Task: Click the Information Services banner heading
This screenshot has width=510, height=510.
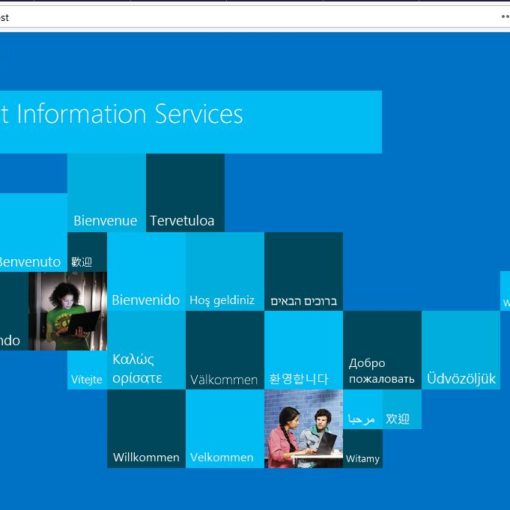Action: tap(191, 122)
